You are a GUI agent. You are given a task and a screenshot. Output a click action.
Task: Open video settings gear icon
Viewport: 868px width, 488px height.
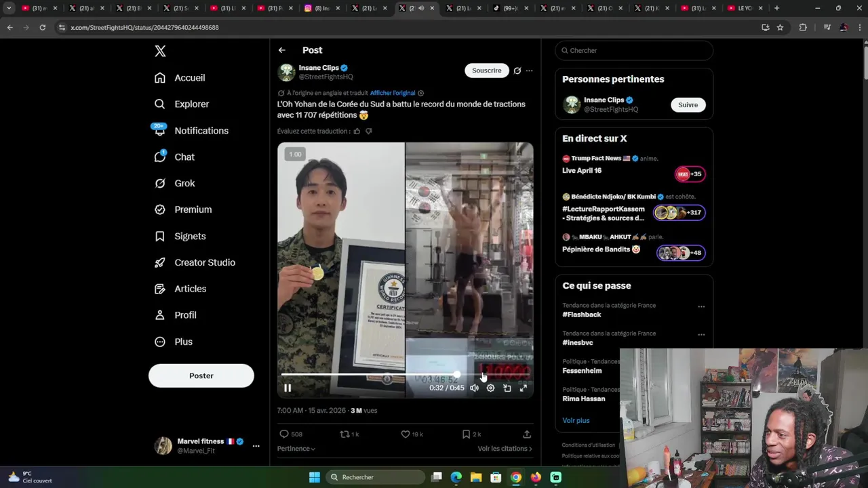coord(491,388)
